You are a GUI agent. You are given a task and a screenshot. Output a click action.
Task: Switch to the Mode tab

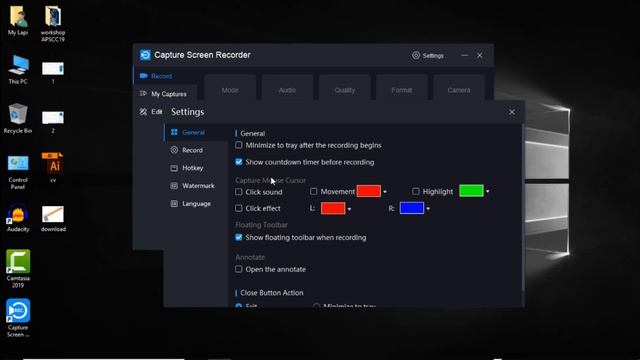point(230,87)
